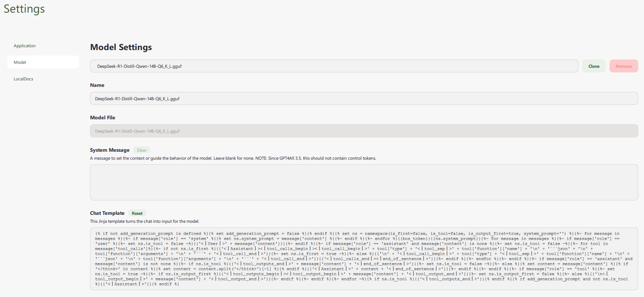The height and width of the screenshot is (297, 644).
Task: Clone the selected DeepSeek model
Action: [x=594, y=66]
